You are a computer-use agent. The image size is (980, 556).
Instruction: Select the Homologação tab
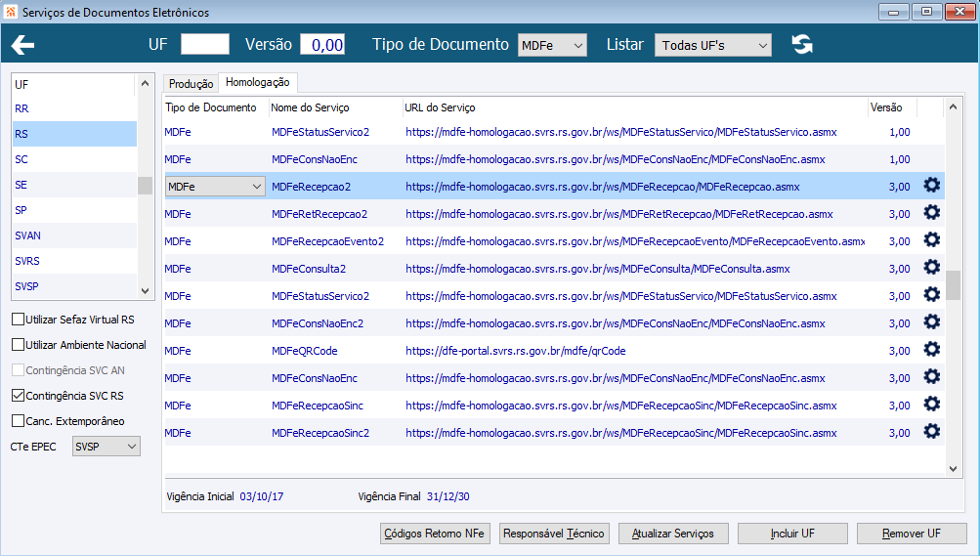point(258,82)
